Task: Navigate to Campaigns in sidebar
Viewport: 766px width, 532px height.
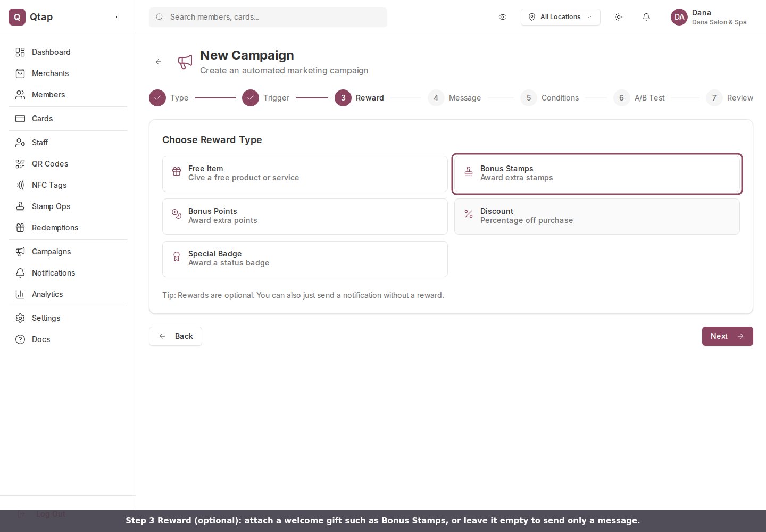Action: [x=68, y=252]
